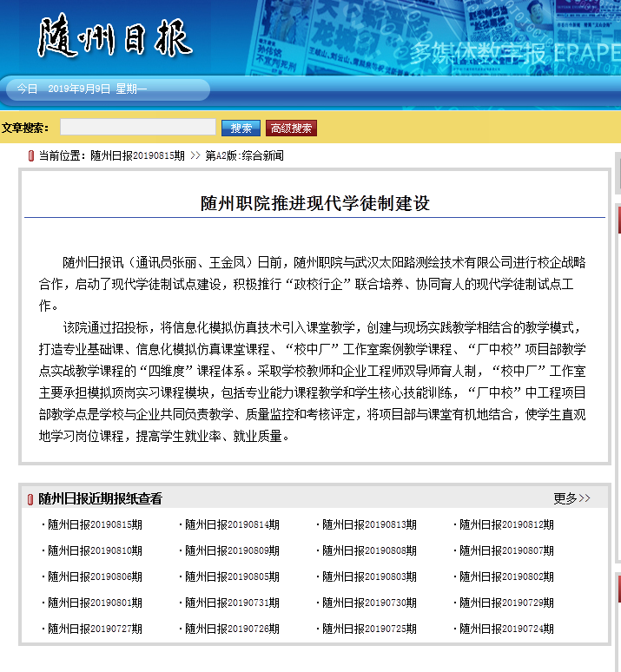Click inside the 文章搜索 text field

pos(137,128)
